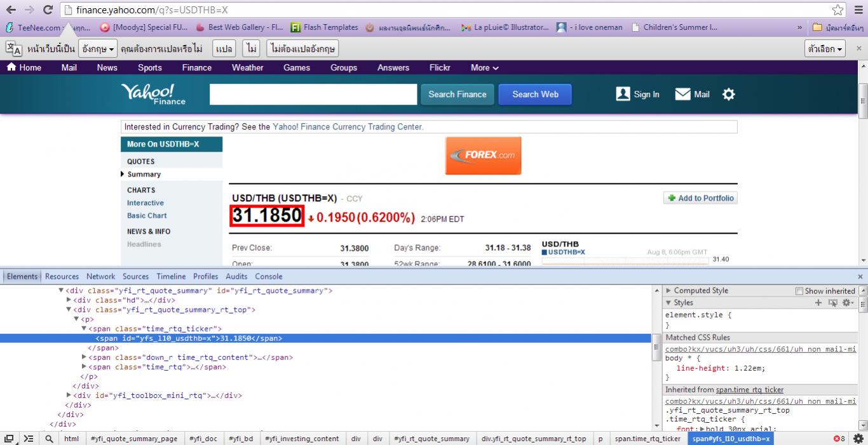Select the selected span yfs_l10_usdthb=x row
The width and height of the screenshot is (868, 445).
(325, 338)
